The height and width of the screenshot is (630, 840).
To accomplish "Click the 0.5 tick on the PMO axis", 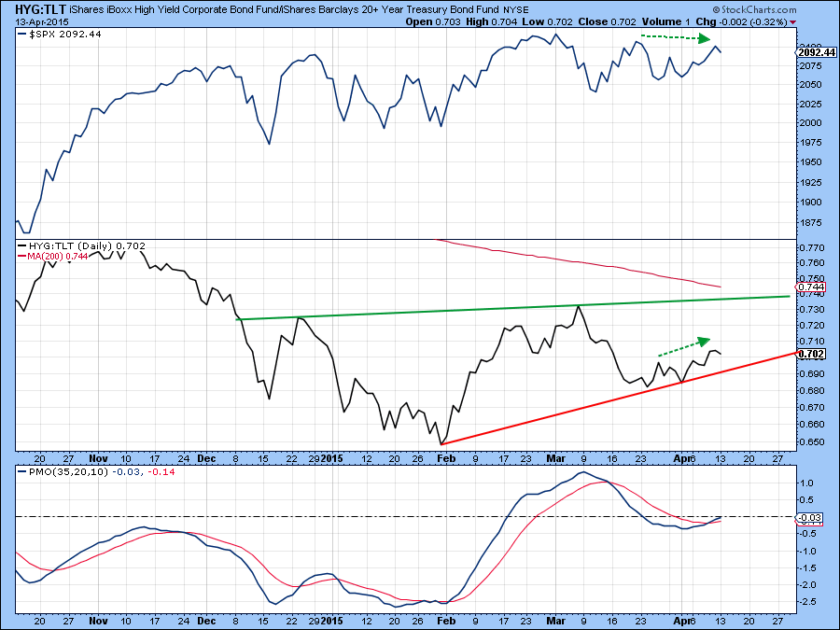I will (x=806, y=500).
